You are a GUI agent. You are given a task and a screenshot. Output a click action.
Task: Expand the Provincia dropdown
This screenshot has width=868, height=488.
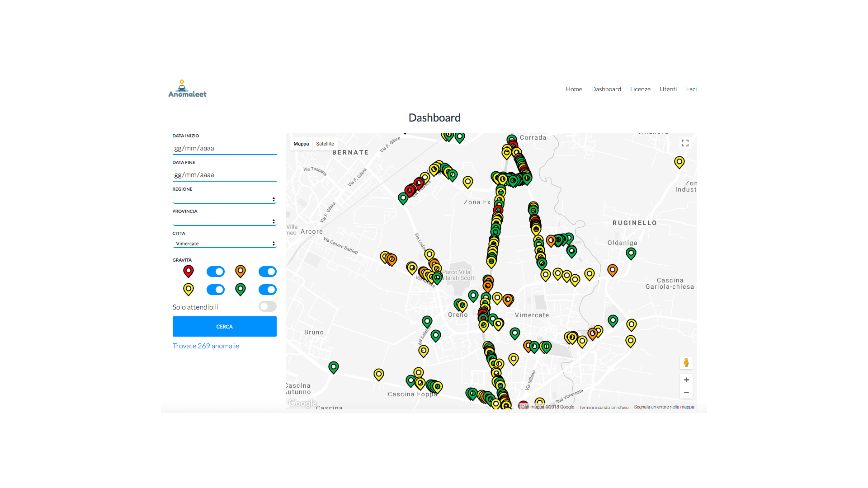[224, 221]
